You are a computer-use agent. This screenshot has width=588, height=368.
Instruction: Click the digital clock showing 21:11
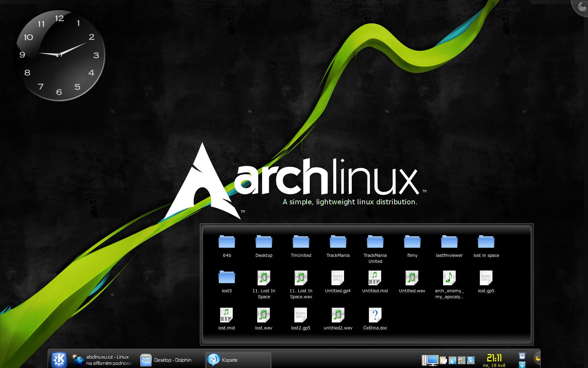[x=494, y=358]
